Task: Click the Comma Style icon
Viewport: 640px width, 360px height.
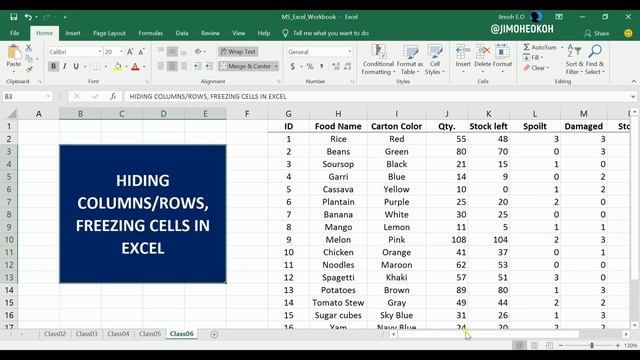Action: coord(322,66)
